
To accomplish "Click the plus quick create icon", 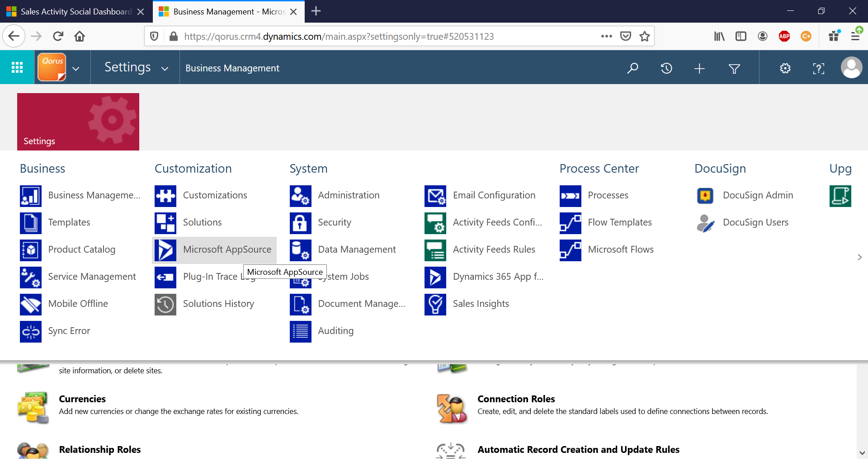I will click(699, 68).
